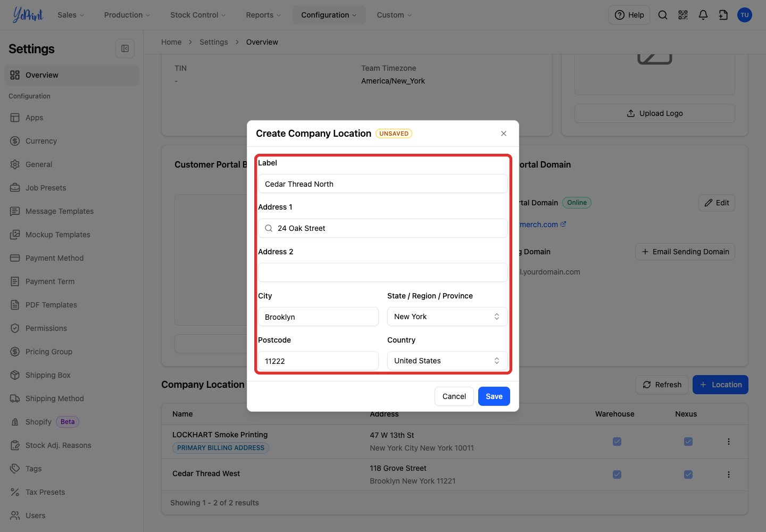Close the Create Company Location dialog
The height and width of the screenshot is (532, 766).
click(504, 134)
